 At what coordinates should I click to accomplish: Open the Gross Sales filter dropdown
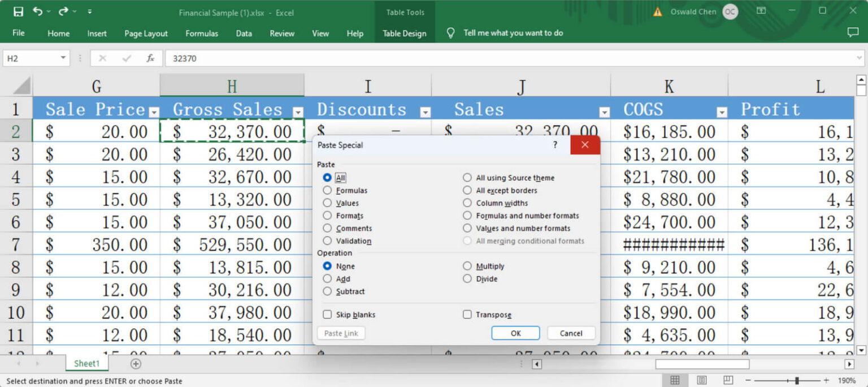pyautogui.click(x=298, y=112)
